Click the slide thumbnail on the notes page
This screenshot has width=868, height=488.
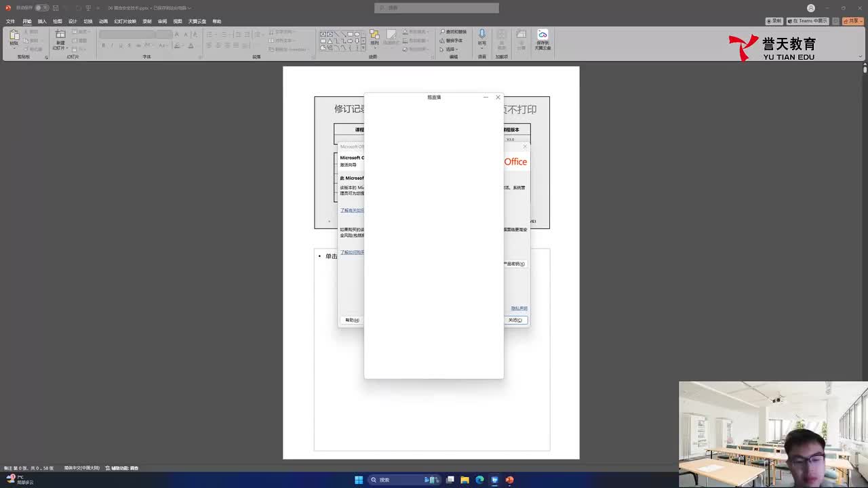point(432,163)
